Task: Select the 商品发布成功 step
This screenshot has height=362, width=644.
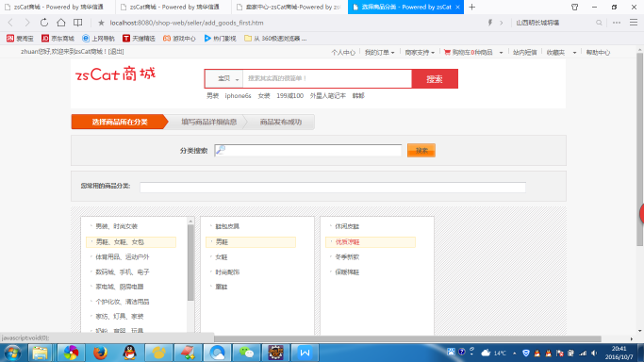Action: pos(281,122)
